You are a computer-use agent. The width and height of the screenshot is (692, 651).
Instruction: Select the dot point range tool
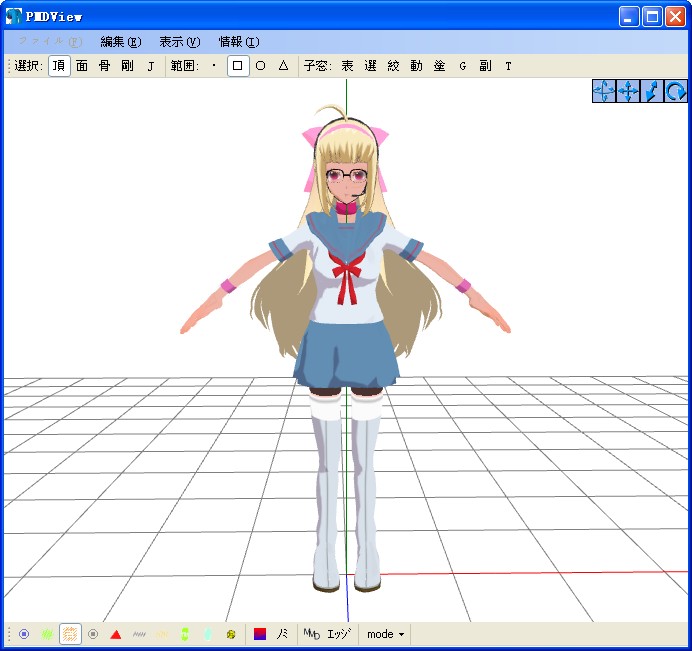click(x=214, y=66)
